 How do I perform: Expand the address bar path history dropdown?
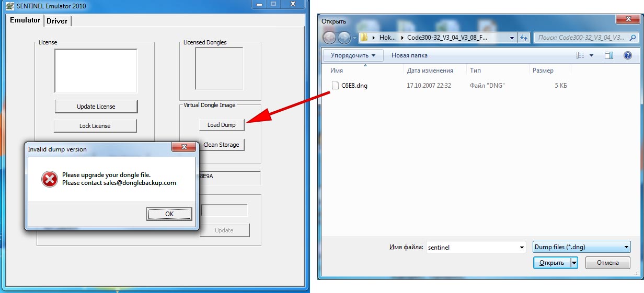pos(512,38)
